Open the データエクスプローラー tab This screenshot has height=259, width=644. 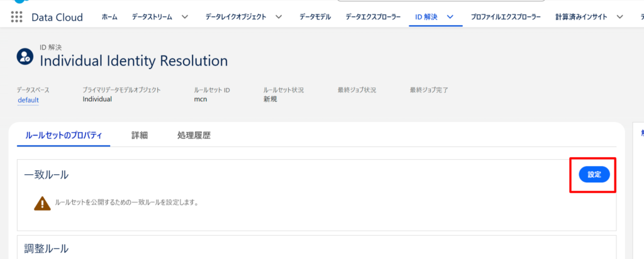373,17
